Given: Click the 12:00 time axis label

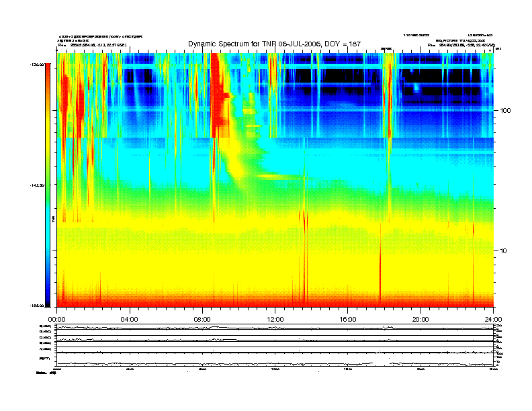Looking at the screenshot, I should click(275, 320).
